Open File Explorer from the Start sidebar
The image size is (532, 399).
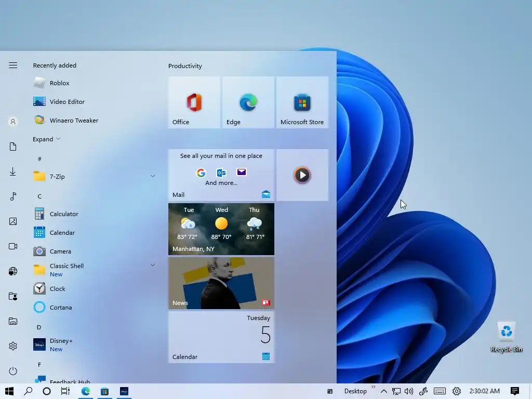13,321
